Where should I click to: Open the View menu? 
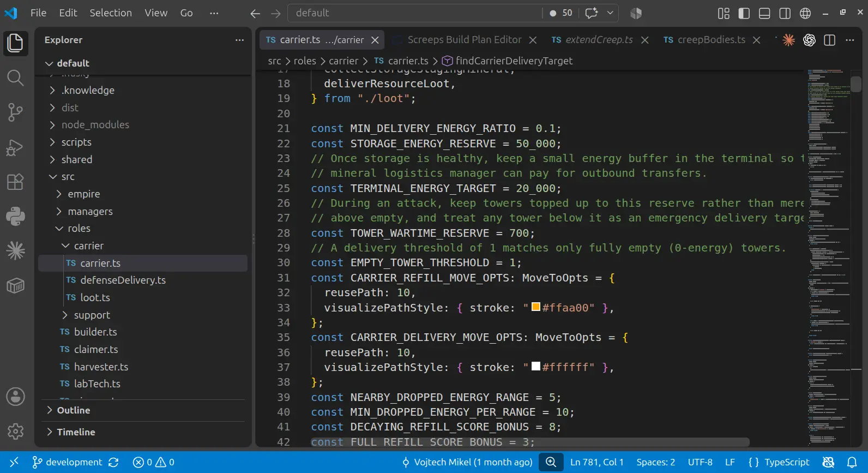click(x=156, y=13)
